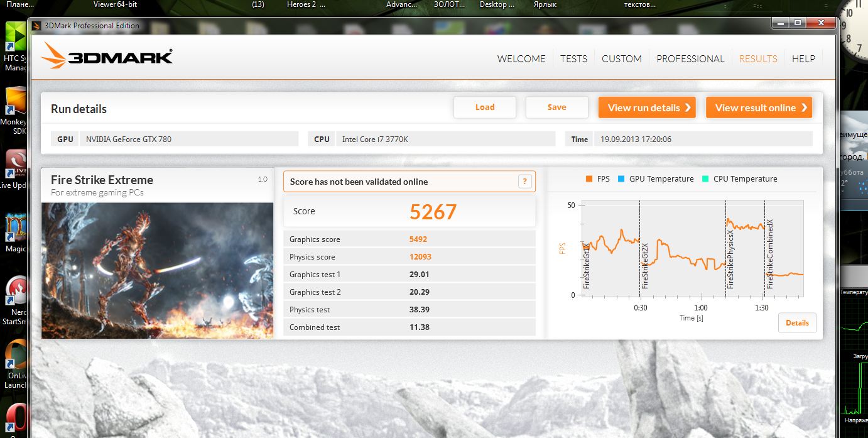Screen dimensions: 868x438
Task: Open the HELP tab
Action: 803,58
